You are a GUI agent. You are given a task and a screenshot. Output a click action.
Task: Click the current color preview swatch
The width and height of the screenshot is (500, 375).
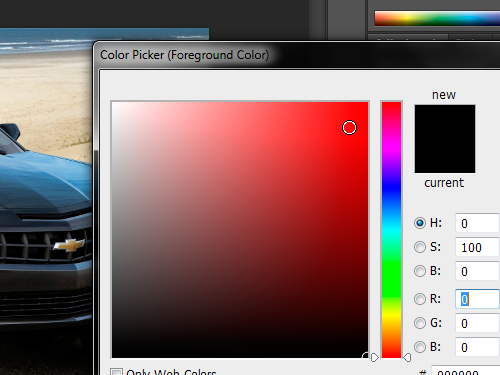[x=445, y=156]
